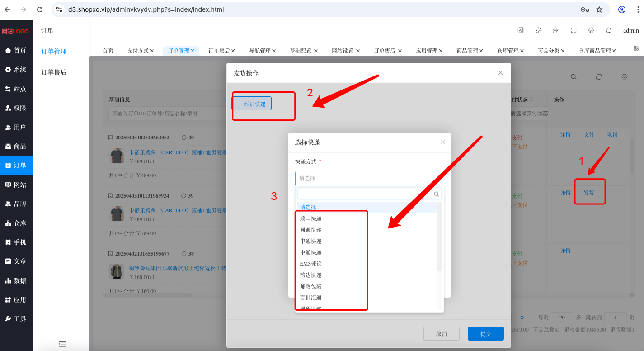Viewport: 644px width, 351px height.
Task: Go to the 权限 permissions section
Action: tap(16, 108)
